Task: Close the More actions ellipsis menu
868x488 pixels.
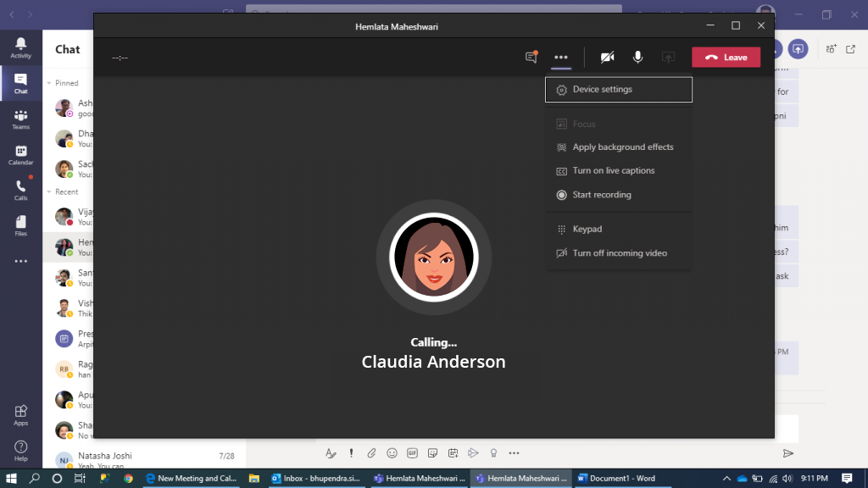Action: pos(560,58)
